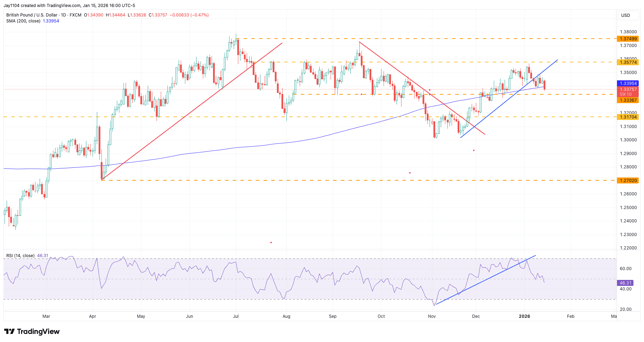This screenshot has height=342, width=644.
Task: Click the orange level tag 1.33367
Action: (629, 101)
